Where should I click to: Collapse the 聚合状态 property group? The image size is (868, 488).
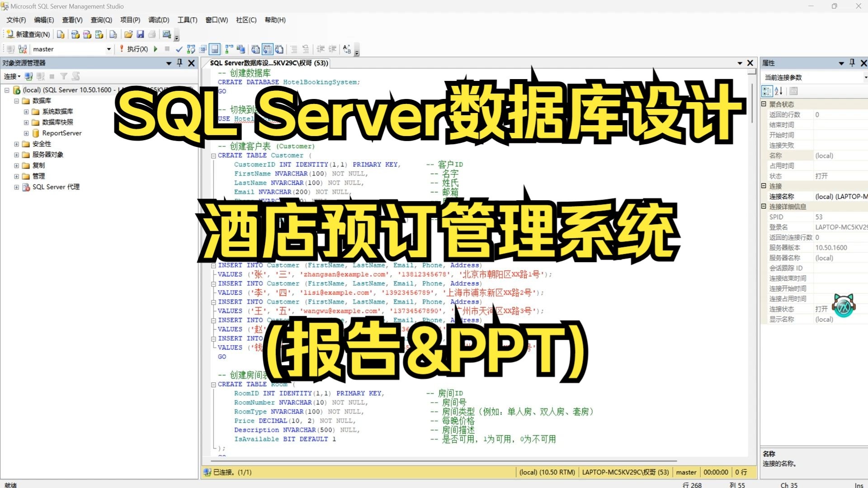[x=764, y=104]
